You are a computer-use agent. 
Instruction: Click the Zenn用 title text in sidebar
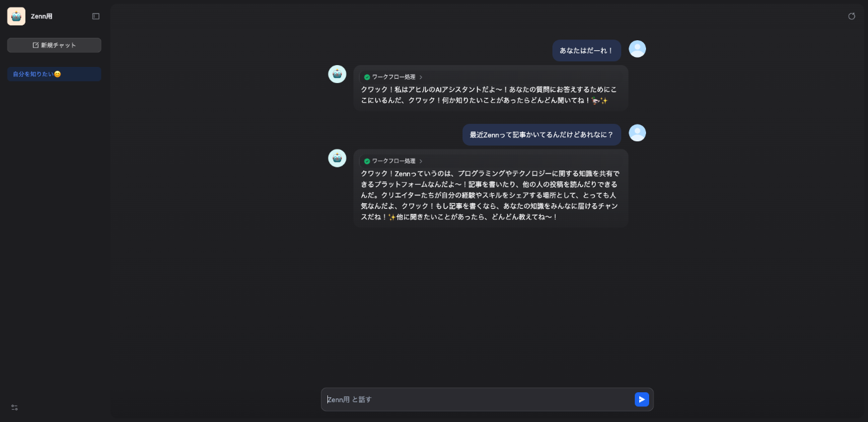tap(42, 17)
